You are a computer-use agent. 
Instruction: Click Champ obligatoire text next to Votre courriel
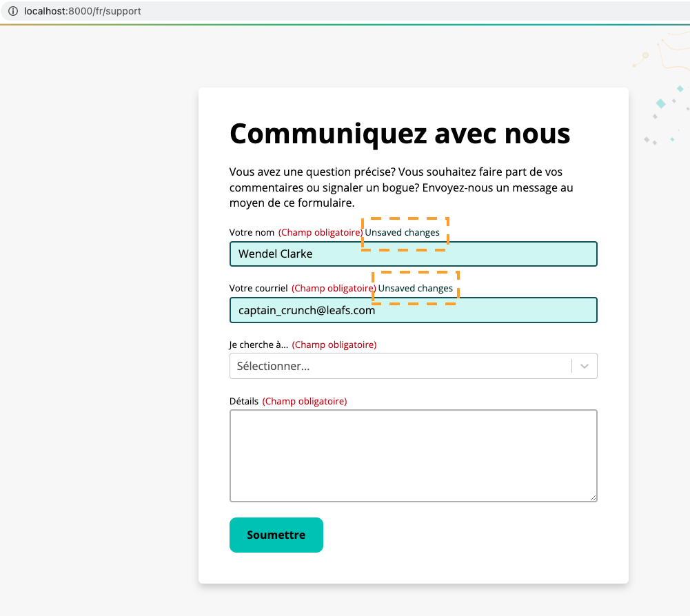coord(334,288)
